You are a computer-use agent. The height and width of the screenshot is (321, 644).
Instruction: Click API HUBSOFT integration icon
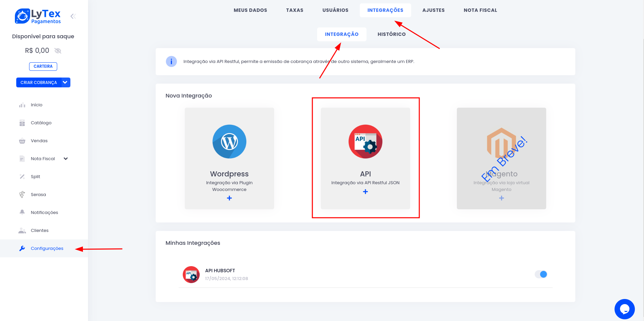click(191, 275)
